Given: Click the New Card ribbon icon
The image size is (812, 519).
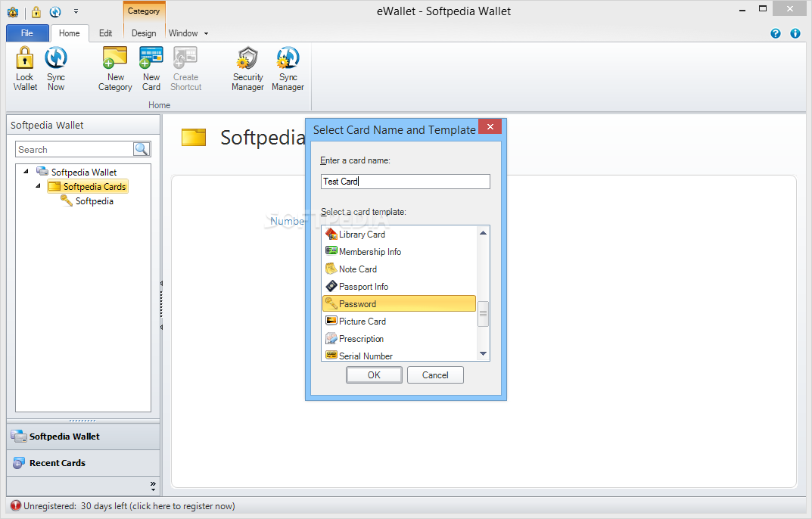Looking at the screenshot, I should click(151, 57).
